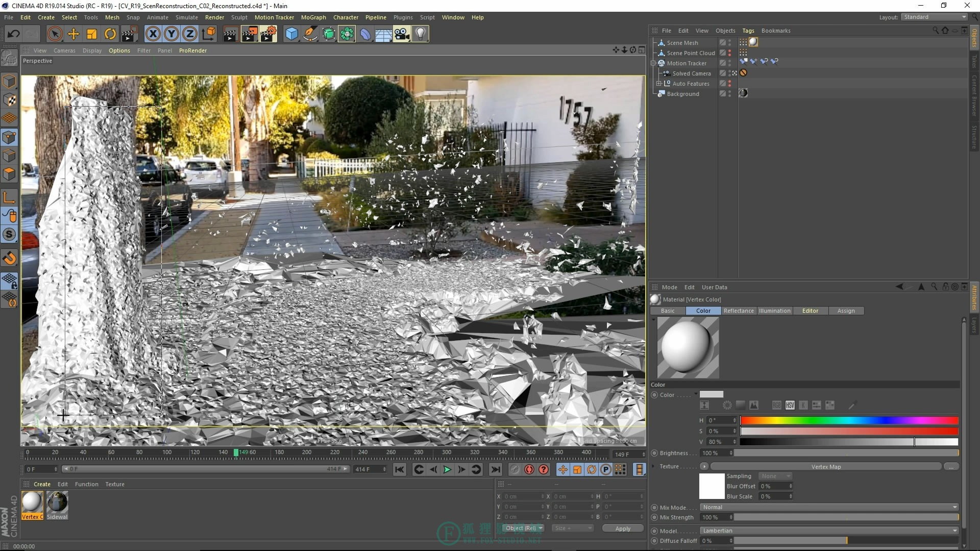Open viewport Cameras menu
The height and width of the screenshot is (551, 980).
click(x=64, y=51)
